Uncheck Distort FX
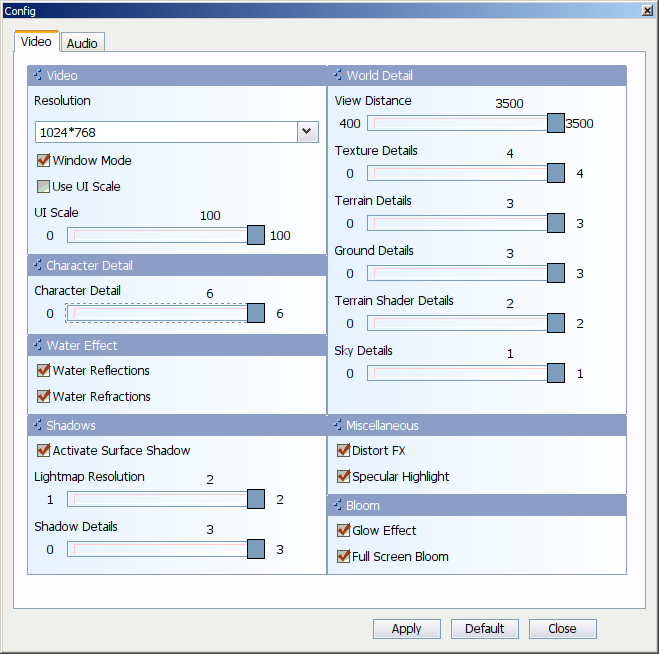 [343, 450]
